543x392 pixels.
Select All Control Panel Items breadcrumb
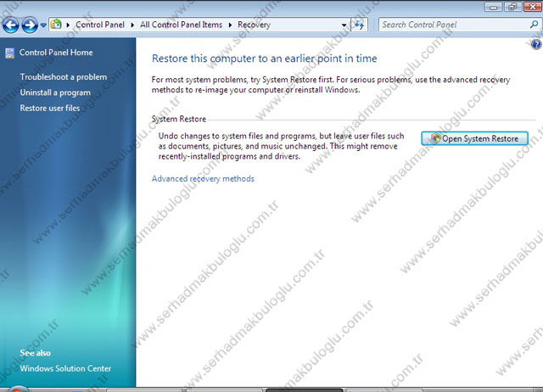pos(181,25)
